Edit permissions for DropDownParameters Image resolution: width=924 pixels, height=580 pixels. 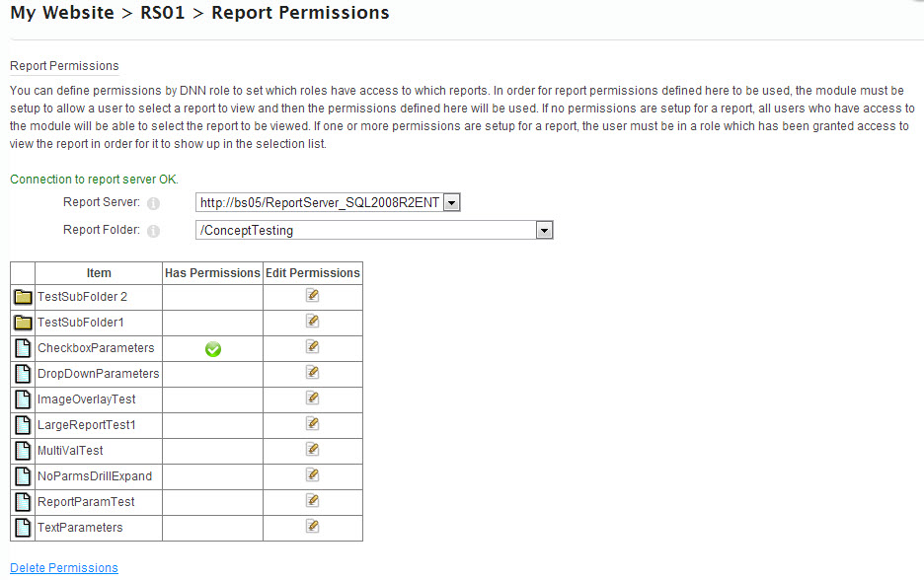[312, 373]
